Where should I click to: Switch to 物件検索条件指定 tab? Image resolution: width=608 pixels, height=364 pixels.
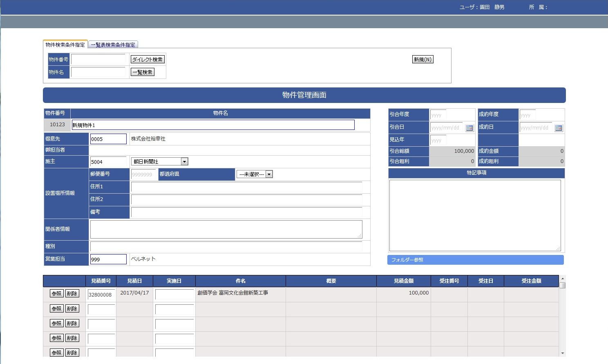[65, 45]
